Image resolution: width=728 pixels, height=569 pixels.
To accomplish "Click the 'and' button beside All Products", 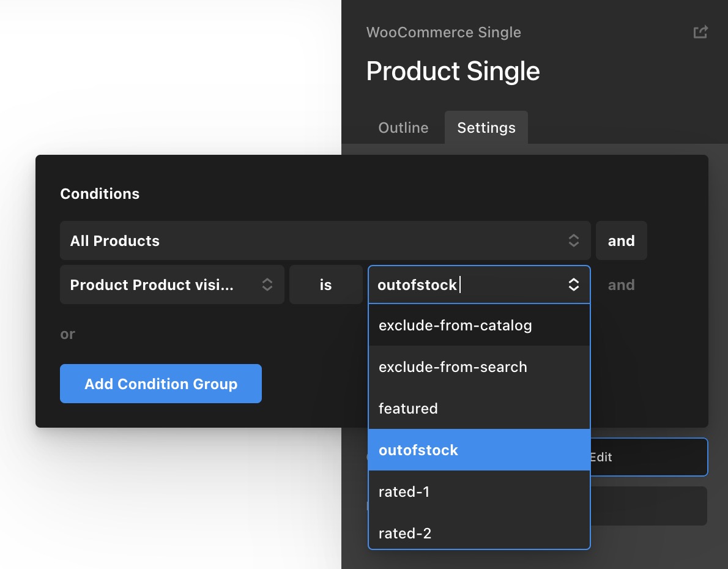I will pyautogui.click(x=621, y=240).
